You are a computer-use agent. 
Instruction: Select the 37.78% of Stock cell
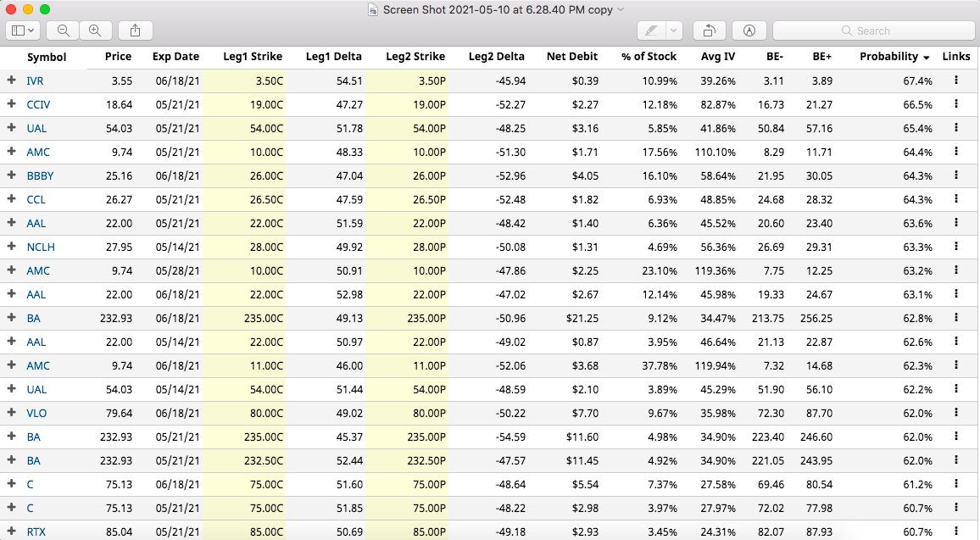(x=660, y=365)
